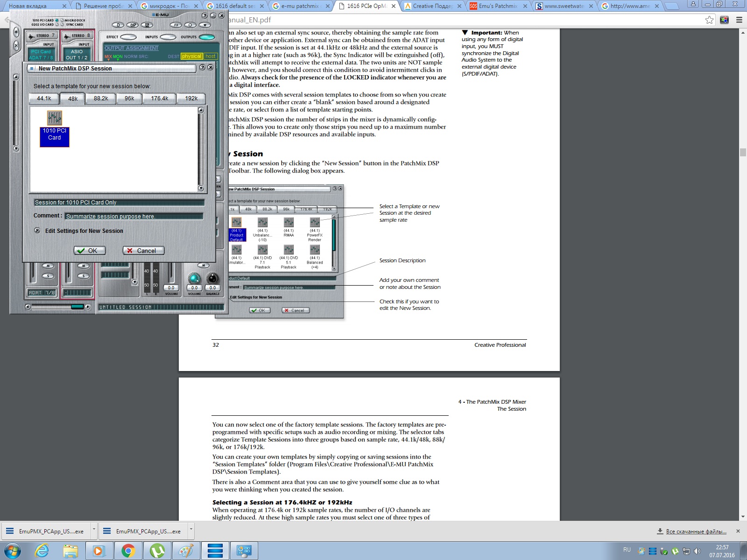Click the PCI Card ADAT 7/8 input selector

pyautogui.click(x=41, y=55)
